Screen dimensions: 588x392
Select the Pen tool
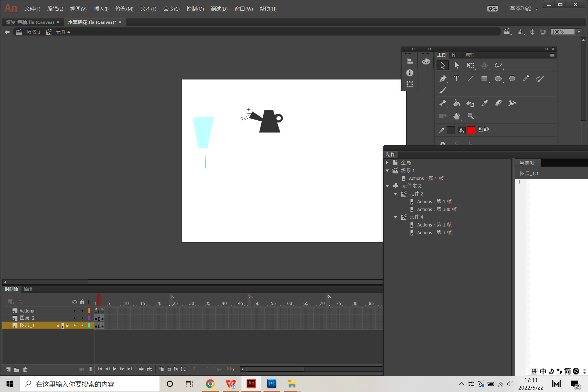[x=443, y=79]
